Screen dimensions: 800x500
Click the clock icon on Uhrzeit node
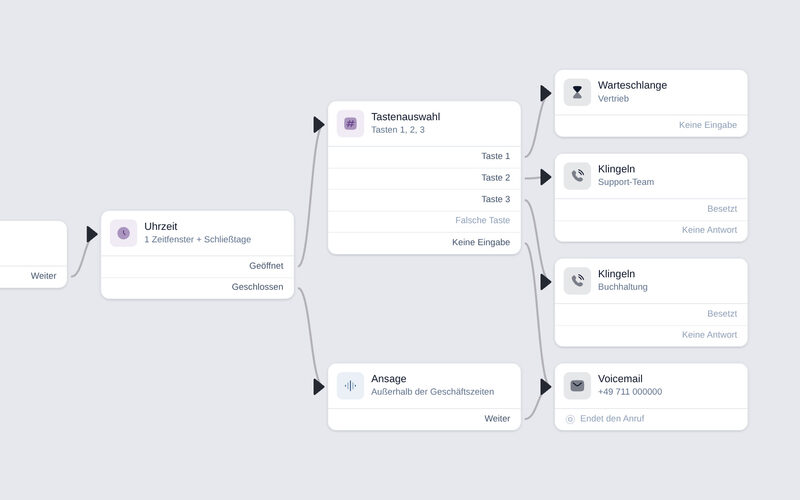[123, 233]
